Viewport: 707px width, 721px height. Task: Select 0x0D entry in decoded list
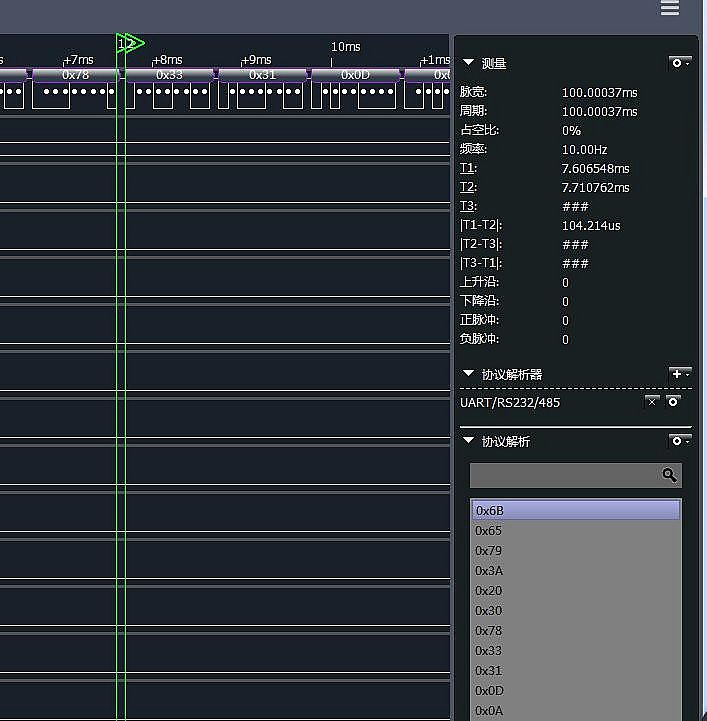pos(575,691)
